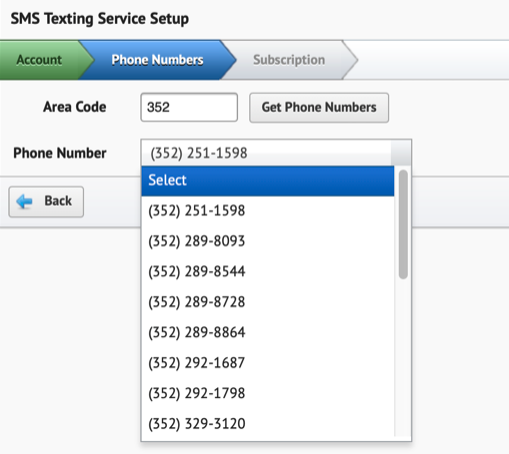Image resolution: width=509 pixels, height=454 pixels.
Task: Collapse the Phone Number dropdown arrow
Action: (401, 153)
